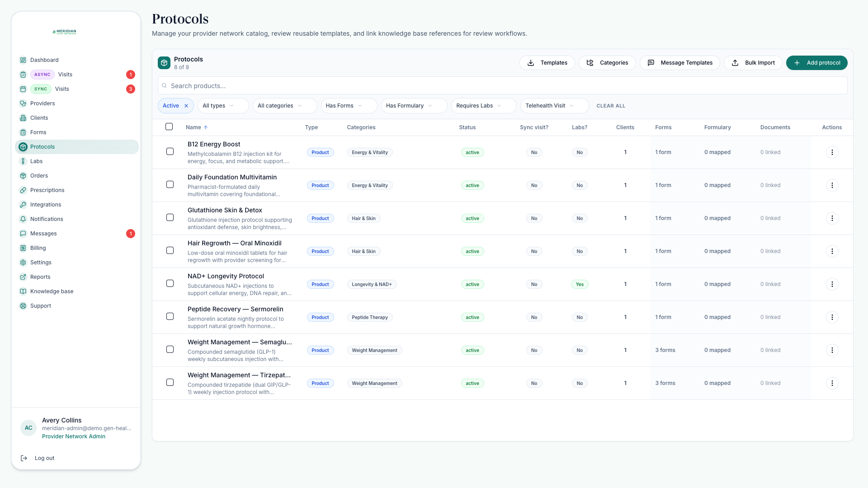
Task: Open actions menu for Peptide Recovery — Sermorelin
Action: point(832,317)
